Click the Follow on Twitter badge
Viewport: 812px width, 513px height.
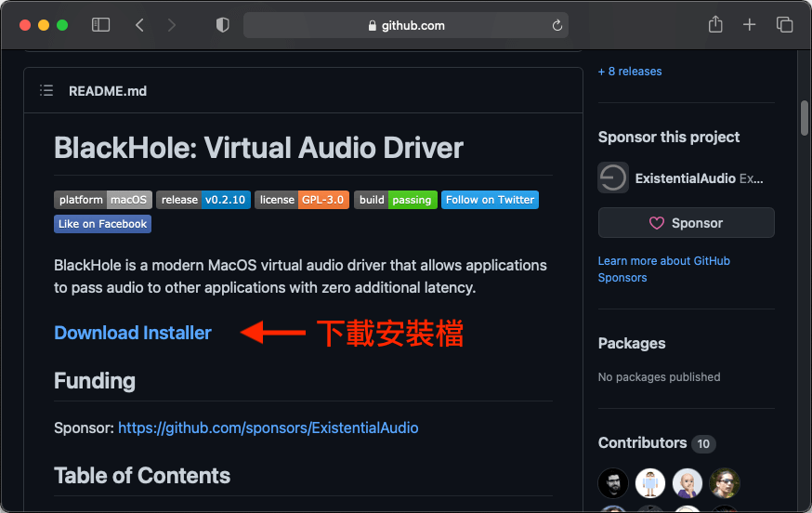tap(490, 200)
